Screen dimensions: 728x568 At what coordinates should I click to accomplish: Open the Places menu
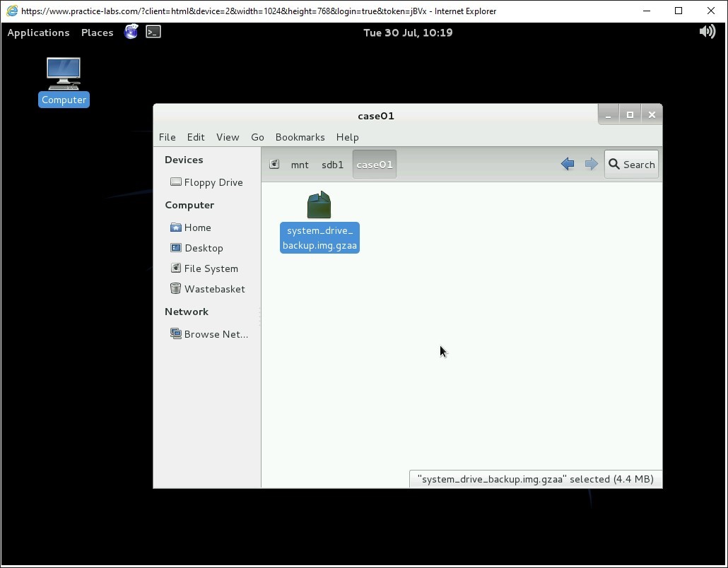pyautogui.click(x=97, y=32)
